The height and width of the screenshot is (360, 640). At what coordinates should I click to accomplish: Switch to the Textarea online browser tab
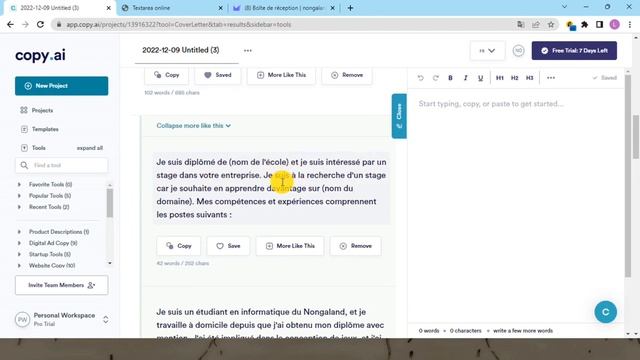click(171, 8)
